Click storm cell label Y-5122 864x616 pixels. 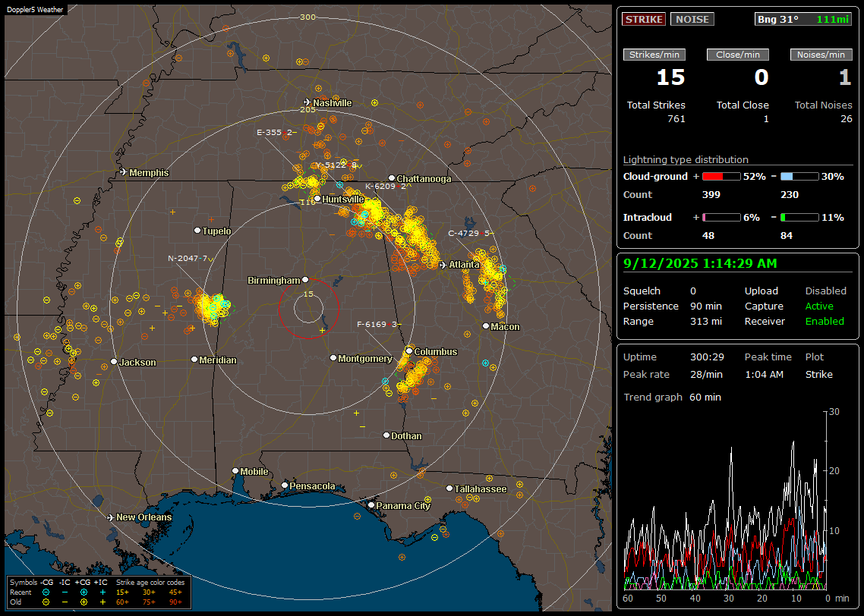click(x=339, y=165)
